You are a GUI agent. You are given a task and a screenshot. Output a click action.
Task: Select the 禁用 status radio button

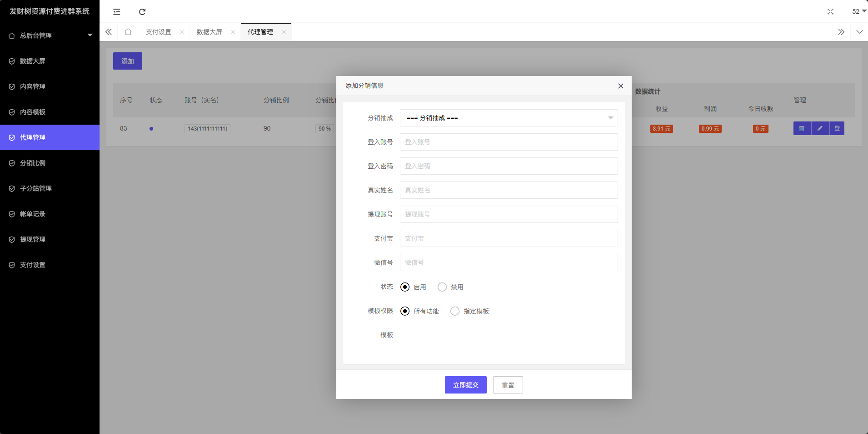click(442, 287)
